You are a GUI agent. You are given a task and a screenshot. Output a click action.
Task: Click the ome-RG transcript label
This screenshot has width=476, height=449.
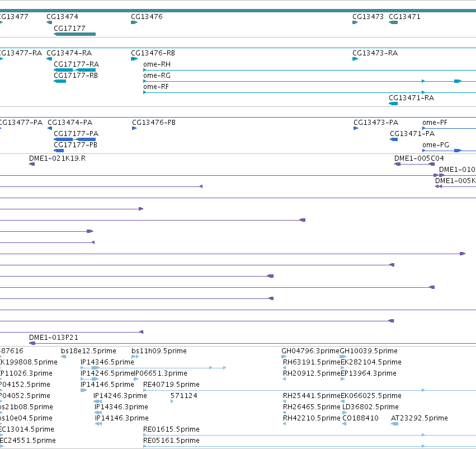tap(157, 76)
